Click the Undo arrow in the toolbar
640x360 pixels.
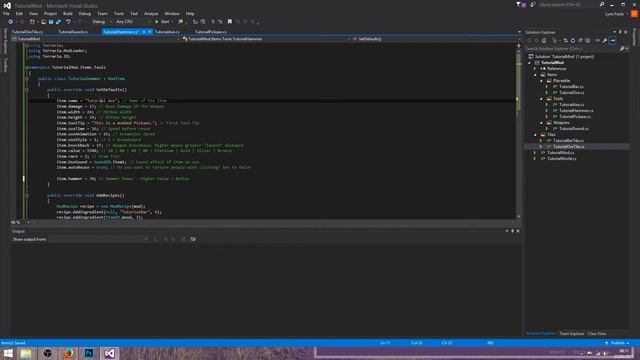tap(68, 22)
